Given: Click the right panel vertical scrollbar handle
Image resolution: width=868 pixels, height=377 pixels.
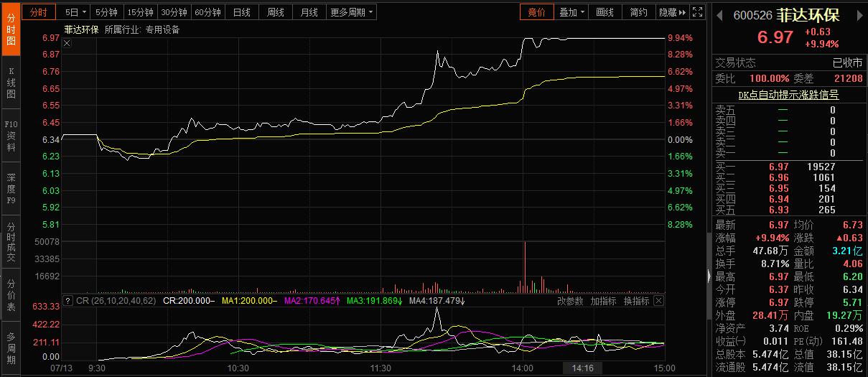Looking at the screenshot, I should (710, 275).
